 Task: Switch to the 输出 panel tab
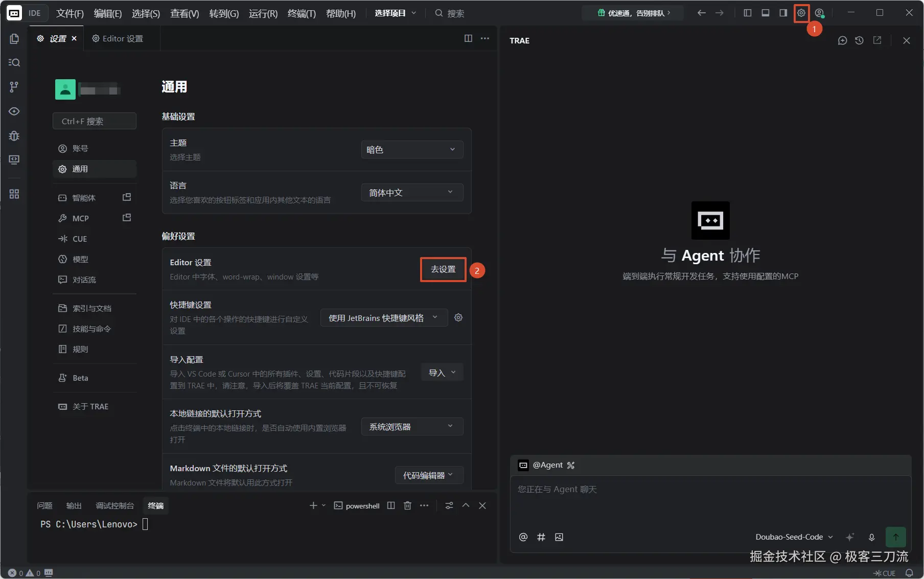coord(74,505)
